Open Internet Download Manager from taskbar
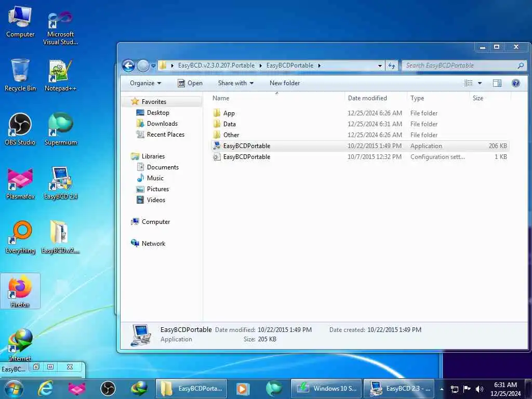 coord(139,389)
